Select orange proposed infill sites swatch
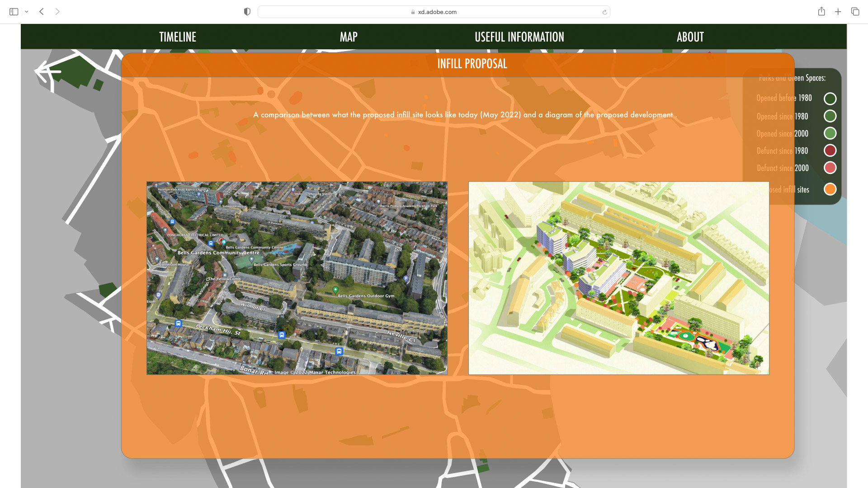The image size is (868, 488). (830, 189)
